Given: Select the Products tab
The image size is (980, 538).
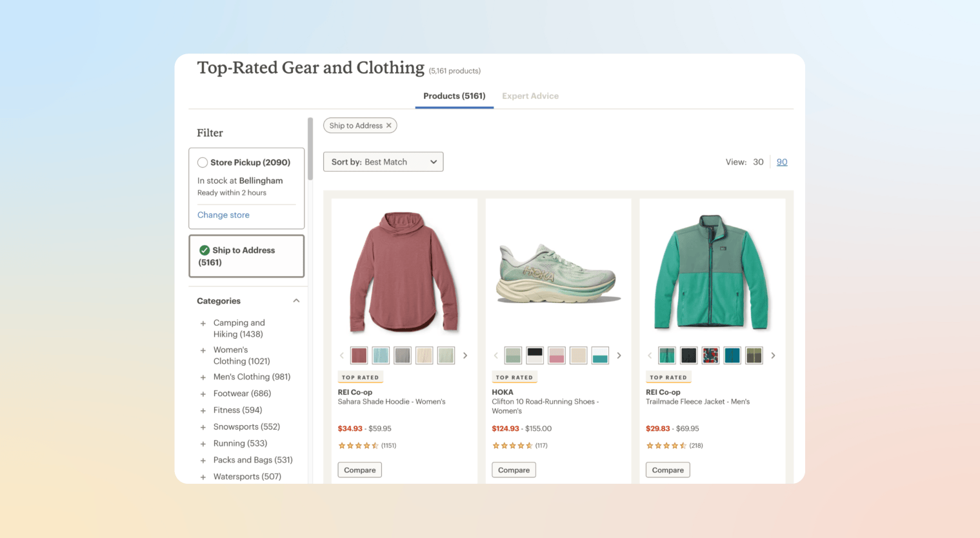Looking at the screenshot, I should click(454, 95).
